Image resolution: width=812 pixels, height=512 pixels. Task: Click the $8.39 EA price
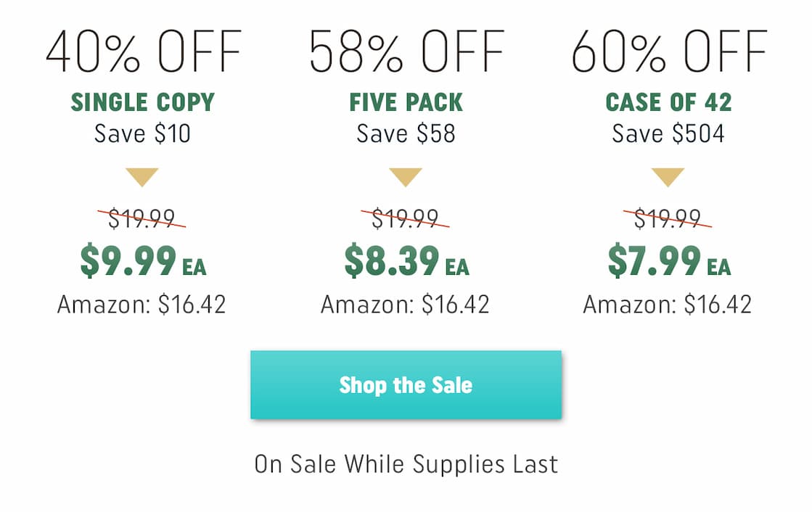(406, 262)
